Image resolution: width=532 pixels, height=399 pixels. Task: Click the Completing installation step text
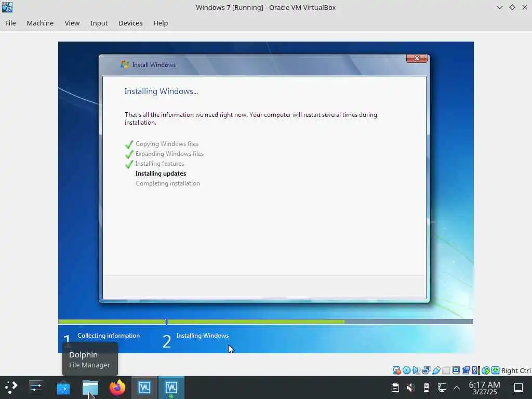168,183
